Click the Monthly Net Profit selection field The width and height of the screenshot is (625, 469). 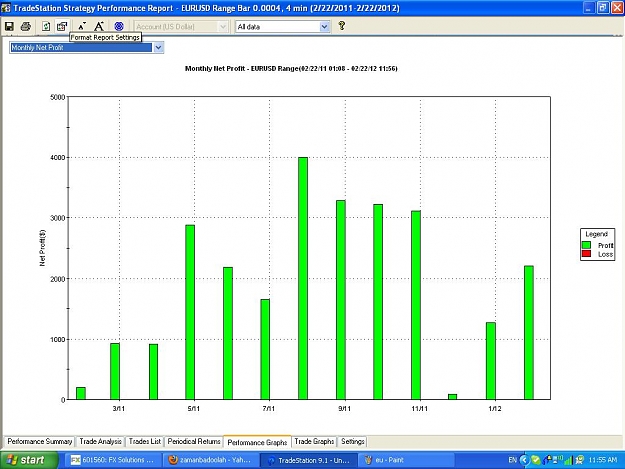[81, 47]
